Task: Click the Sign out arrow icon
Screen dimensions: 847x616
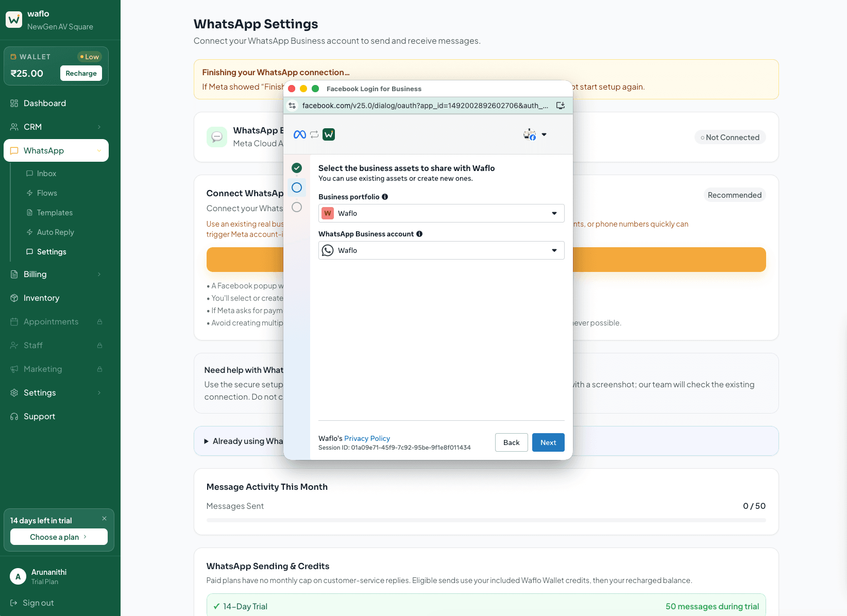Action: pos(14,603)
